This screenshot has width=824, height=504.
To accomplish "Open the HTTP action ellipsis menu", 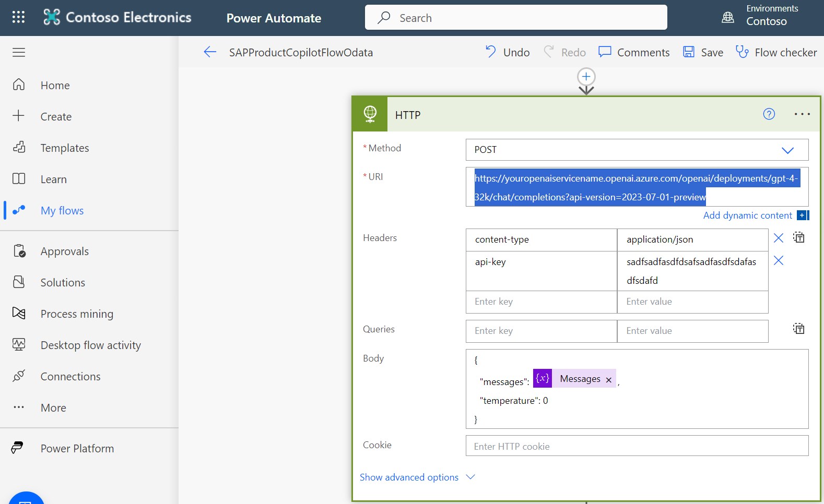I will coord(802,114).
